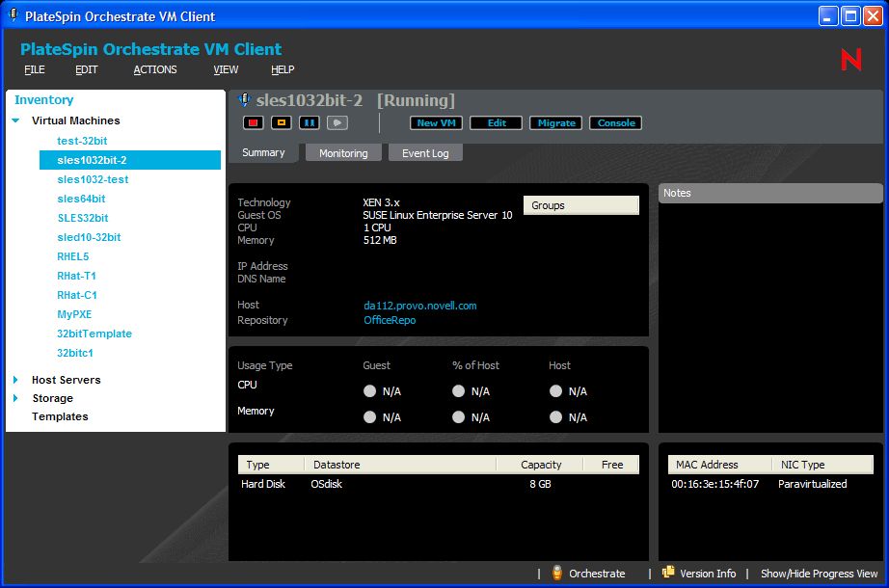Click the OSdisk datastore cell
The width and height of the screenshot is (889, 588).
[x=327, y=484]
